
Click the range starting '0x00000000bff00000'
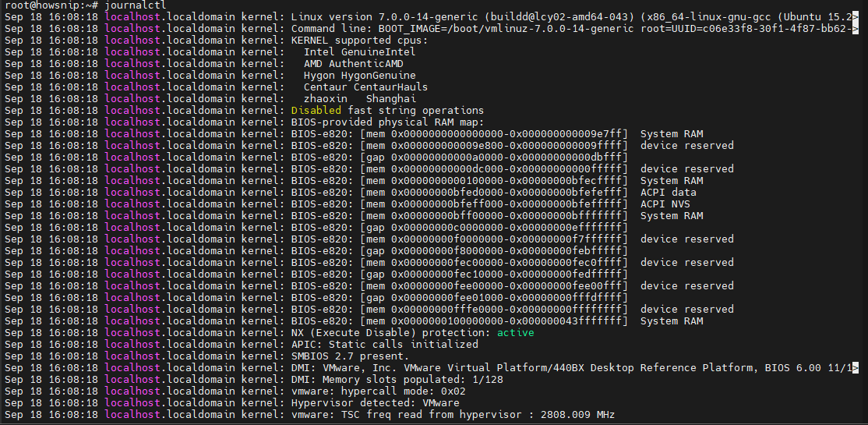point(494,215)
